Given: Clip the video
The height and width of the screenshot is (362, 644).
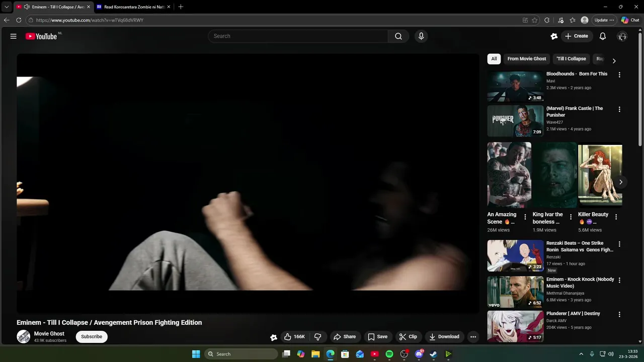Looking at the screenshot, I should point(408,337).
